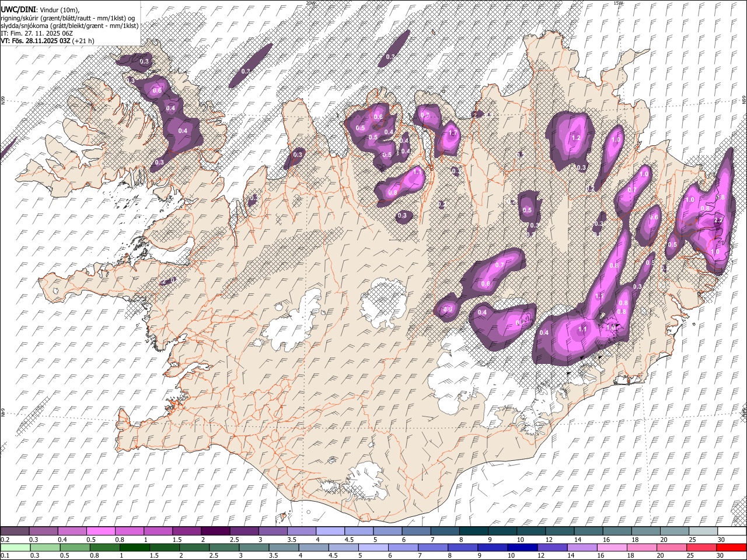
Task: Pick upper legend swatch between 0.4 and 0.5
Action: point(72,531)
